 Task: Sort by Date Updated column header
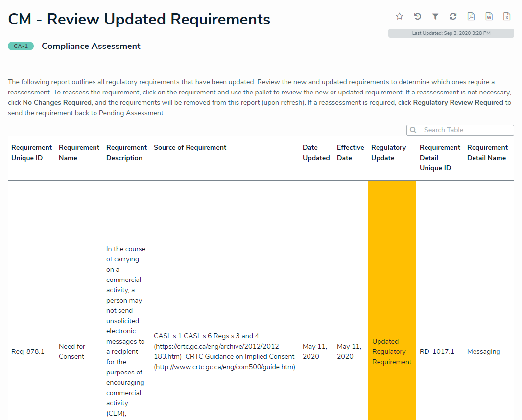point(316,153)
